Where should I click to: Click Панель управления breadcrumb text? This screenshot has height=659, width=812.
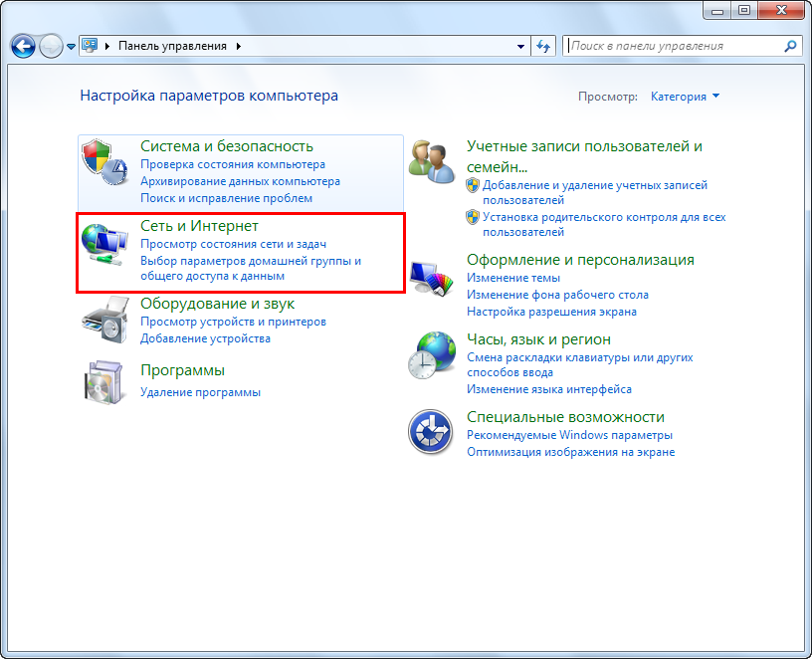(172, 46)
